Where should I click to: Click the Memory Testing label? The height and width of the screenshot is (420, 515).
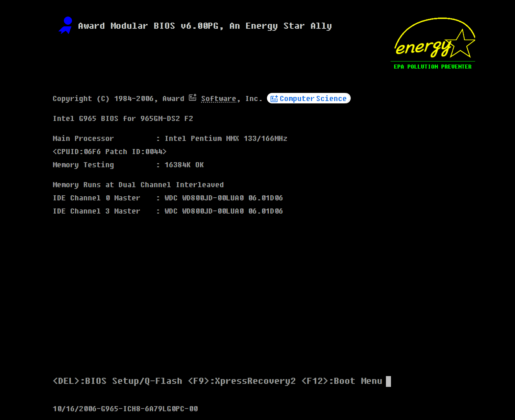pyautogui.click(x=83, y=165)
